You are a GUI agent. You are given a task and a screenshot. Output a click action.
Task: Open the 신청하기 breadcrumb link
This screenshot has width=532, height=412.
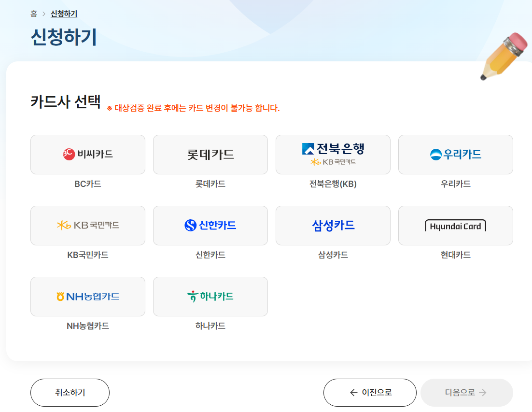coord(64,14)
